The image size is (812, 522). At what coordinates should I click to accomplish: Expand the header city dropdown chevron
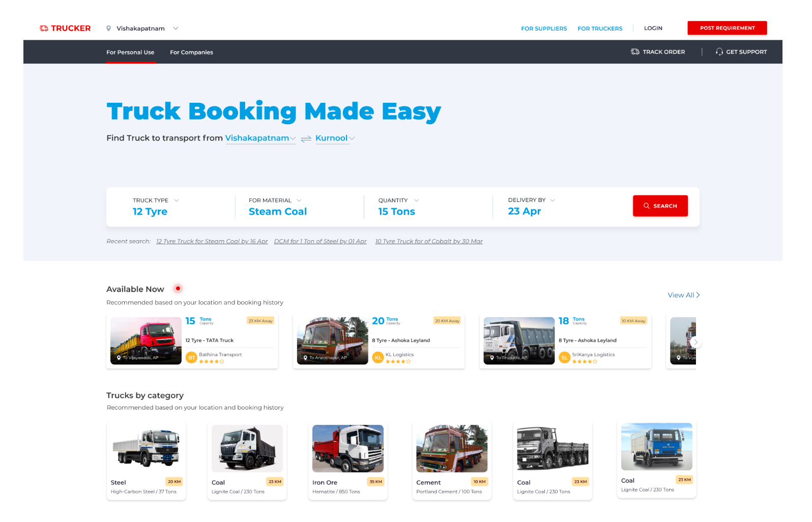coord(176,28)
